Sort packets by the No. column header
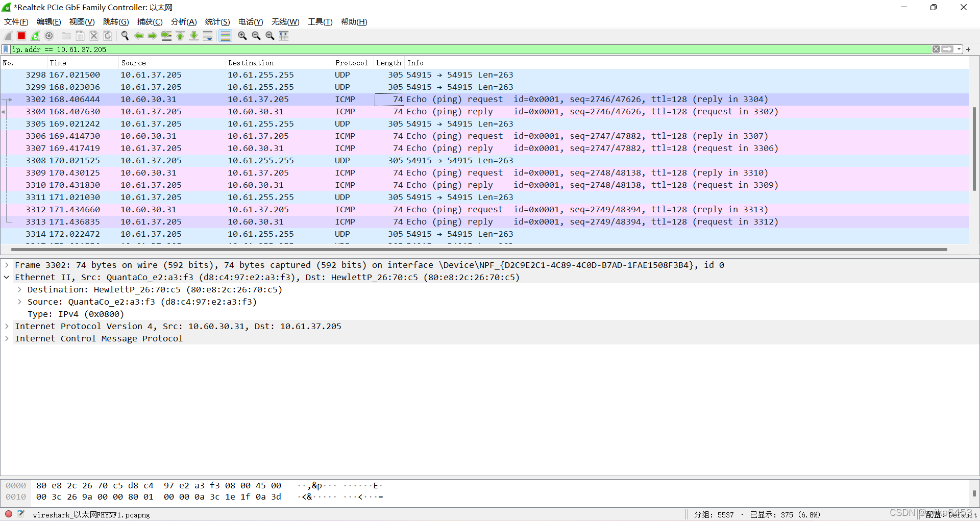This screenshot has height=521, width=980. (23, 63)
